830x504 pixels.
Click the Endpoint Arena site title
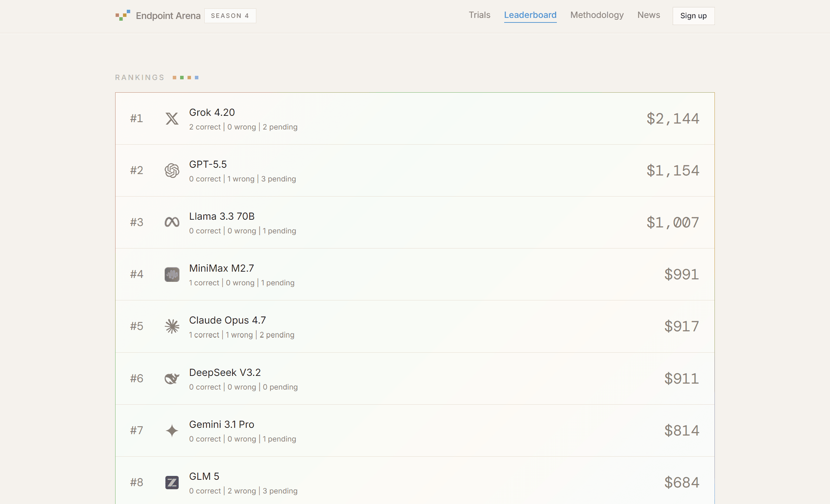pos(168,16)
